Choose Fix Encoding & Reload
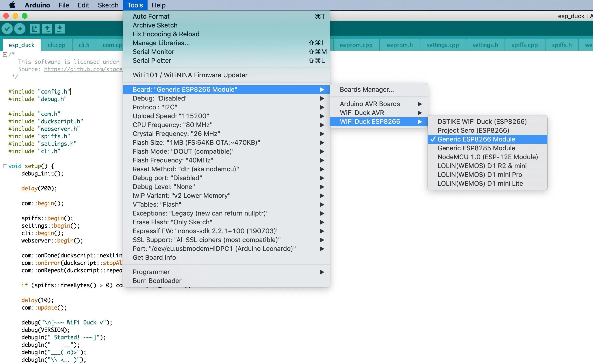Viewport: 593px width, 364px height. point(226,34)
